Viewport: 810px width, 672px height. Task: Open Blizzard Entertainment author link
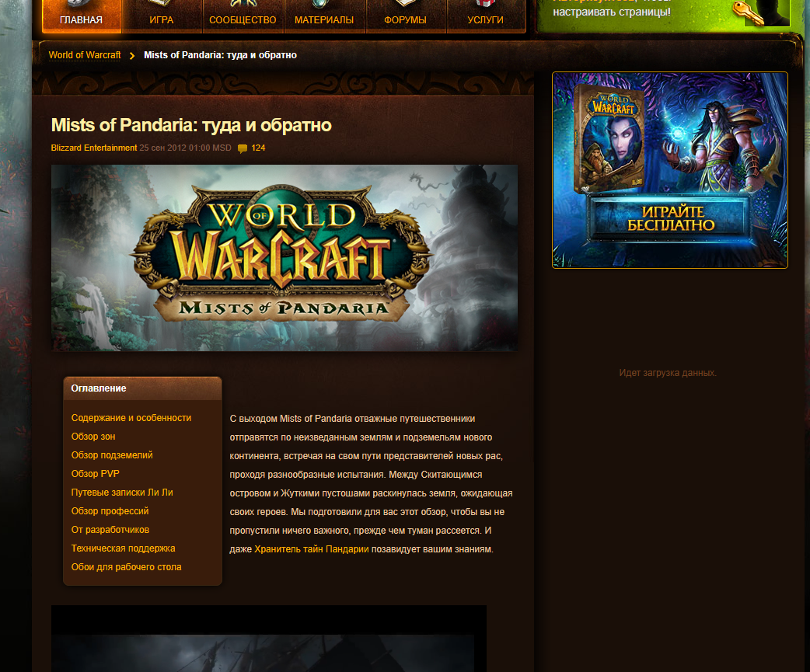tap(94, 148)
